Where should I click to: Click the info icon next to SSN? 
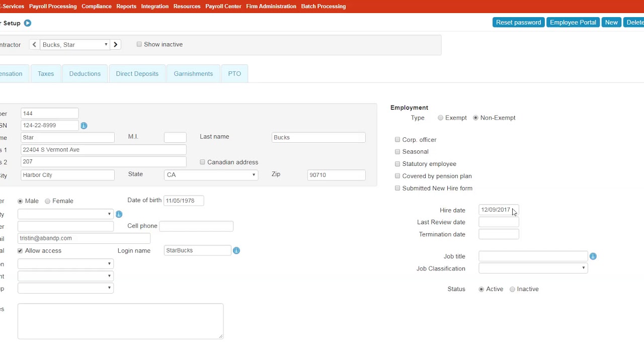tap(84, 126)
